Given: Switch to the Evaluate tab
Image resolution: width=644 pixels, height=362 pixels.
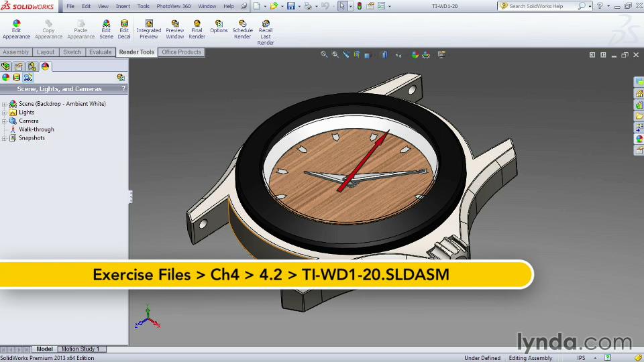Looking at the screenshot, I should 100,52.
